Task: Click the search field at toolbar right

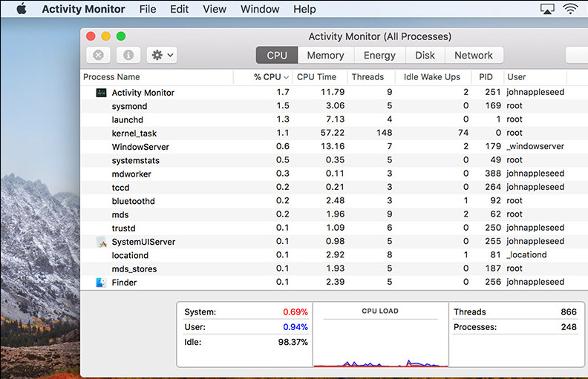Action: pos(577,55)
